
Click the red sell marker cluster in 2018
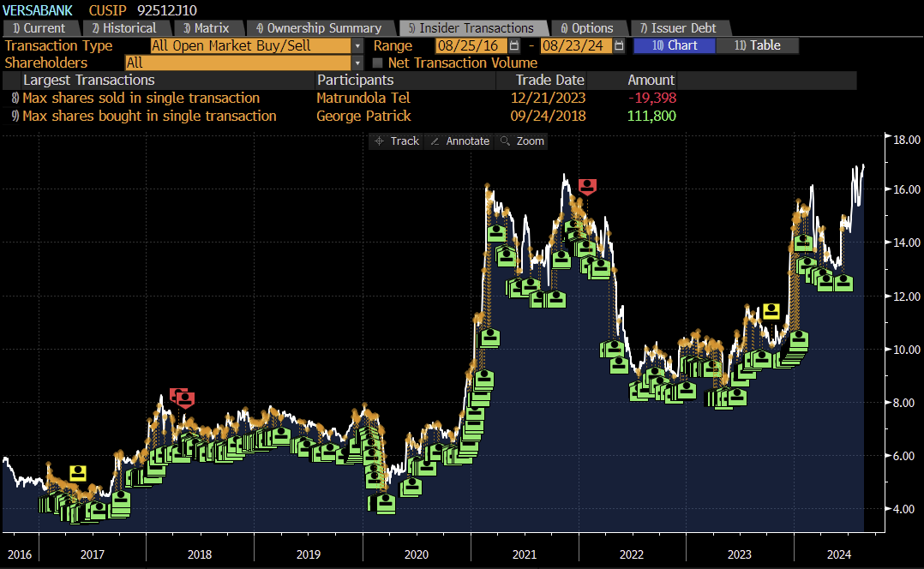tap(181, 397)
